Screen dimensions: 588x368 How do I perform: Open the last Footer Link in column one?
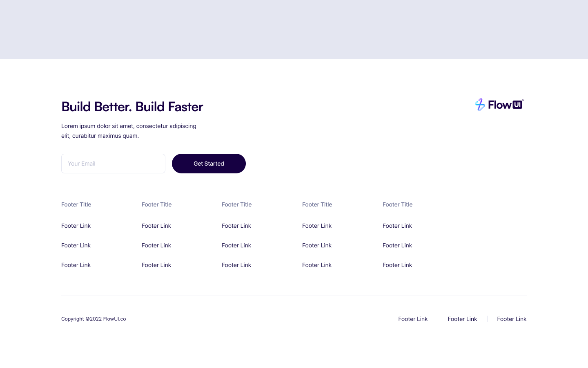point(76,265)
